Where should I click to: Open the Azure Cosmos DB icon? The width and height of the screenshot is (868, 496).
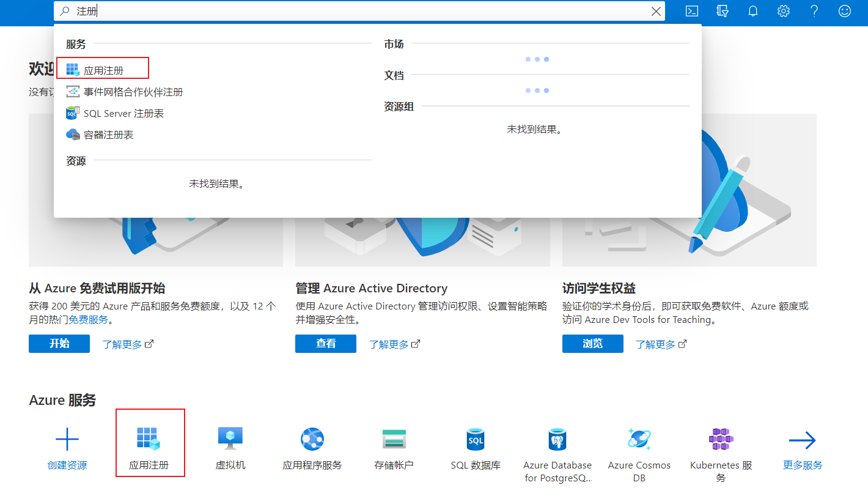pos(639,439)
